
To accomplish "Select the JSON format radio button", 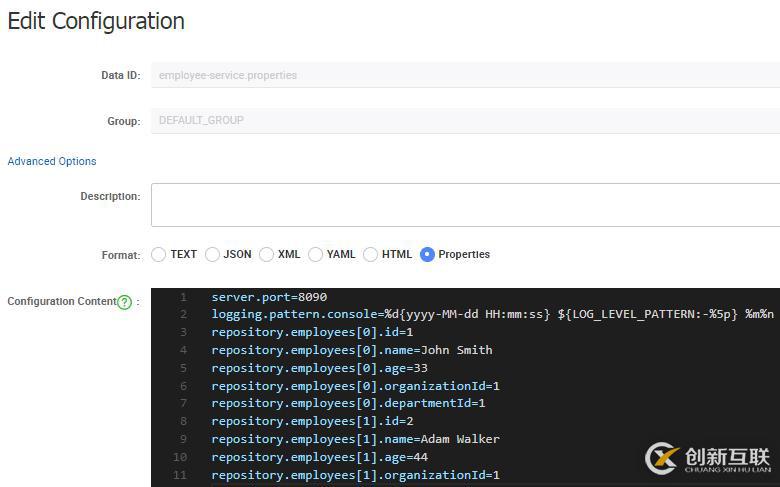I will click(x=212, y=254).
